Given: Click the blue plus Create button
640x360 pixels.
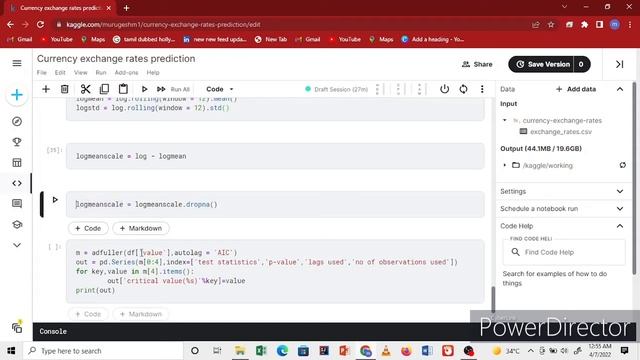Looking at the screenshot, I should tap(17, 95).
